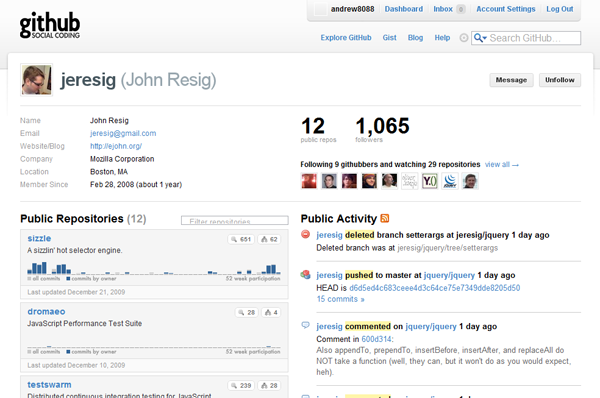Open the Gist page
This screenshot has width=600, height=398.
389,38
